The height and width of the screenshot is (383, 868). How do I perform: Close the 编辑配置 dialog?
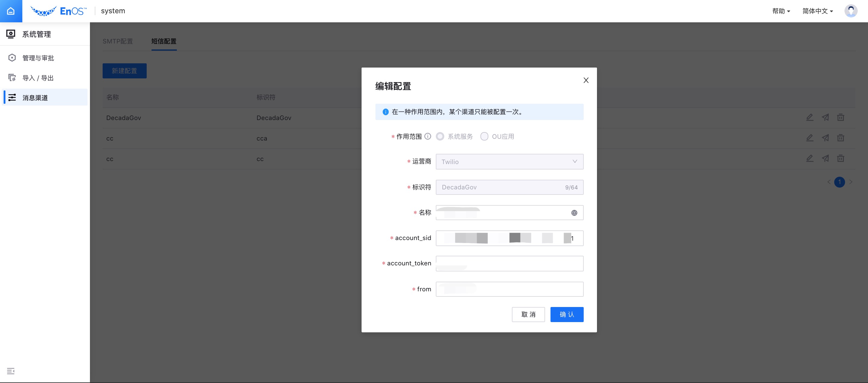(x=586, y=80)
